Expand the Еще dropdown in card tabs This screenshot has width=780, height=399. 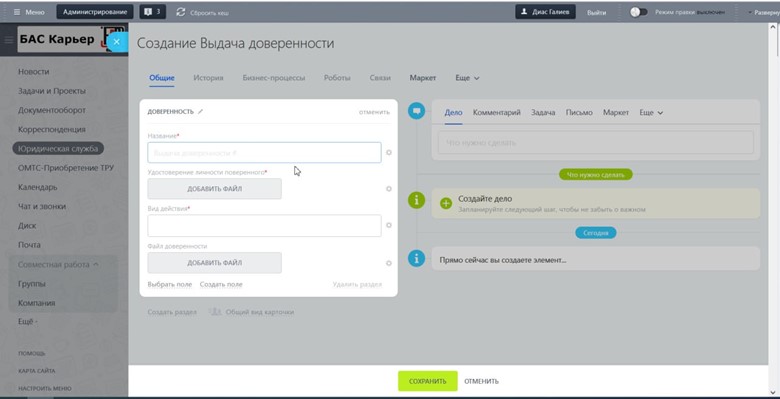[x=468, y=78]
